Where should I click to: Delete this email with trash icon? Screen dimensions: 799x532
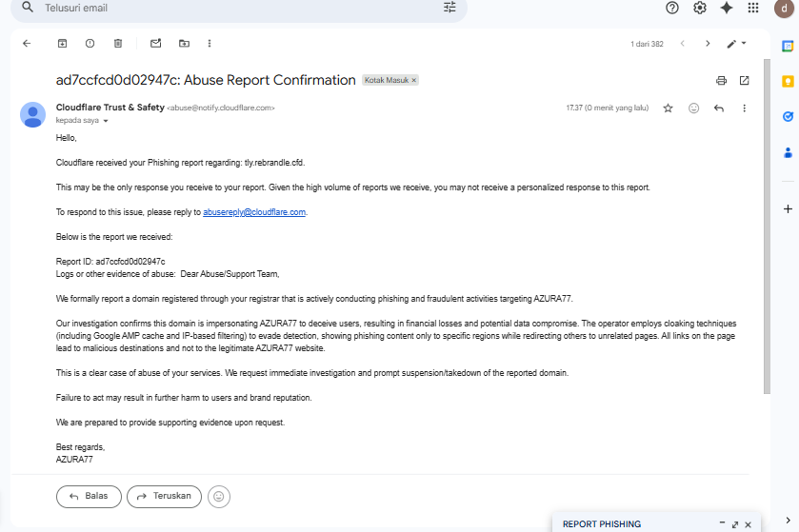[x=118, y=43]
